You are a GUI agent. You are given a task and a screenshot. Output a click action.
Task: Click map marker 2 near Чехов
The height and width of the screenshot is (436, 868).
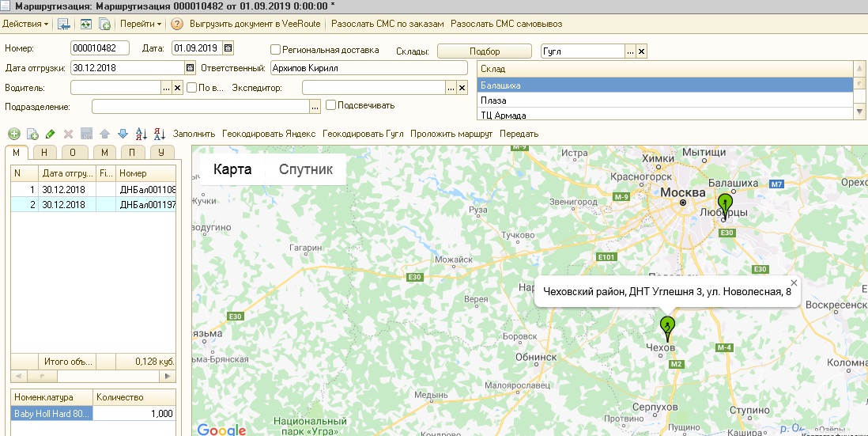pos(668,328)
